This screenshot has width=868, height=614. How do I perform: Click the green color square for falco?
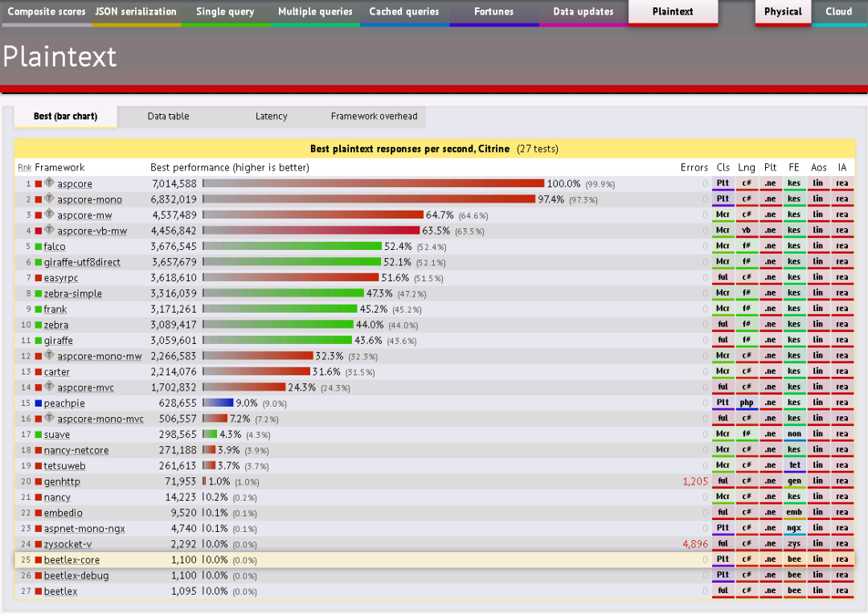[39, 247]
